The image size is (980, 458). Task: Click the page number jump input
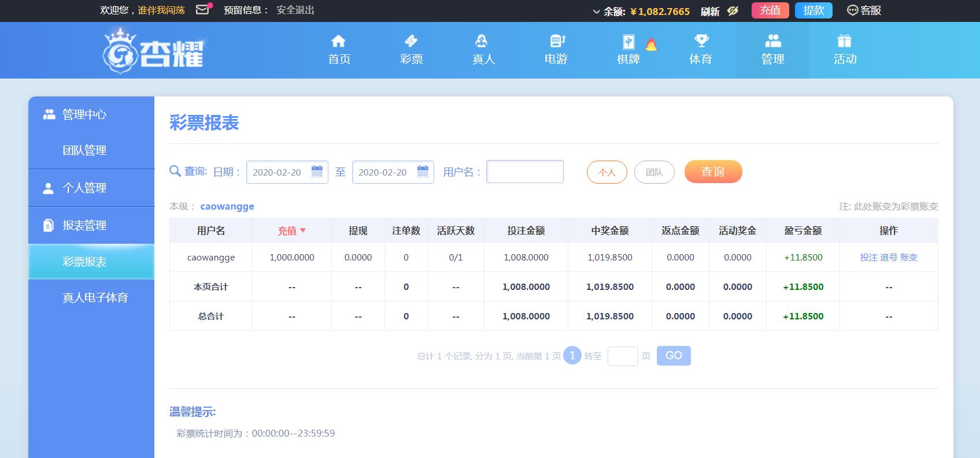[623, 356]
